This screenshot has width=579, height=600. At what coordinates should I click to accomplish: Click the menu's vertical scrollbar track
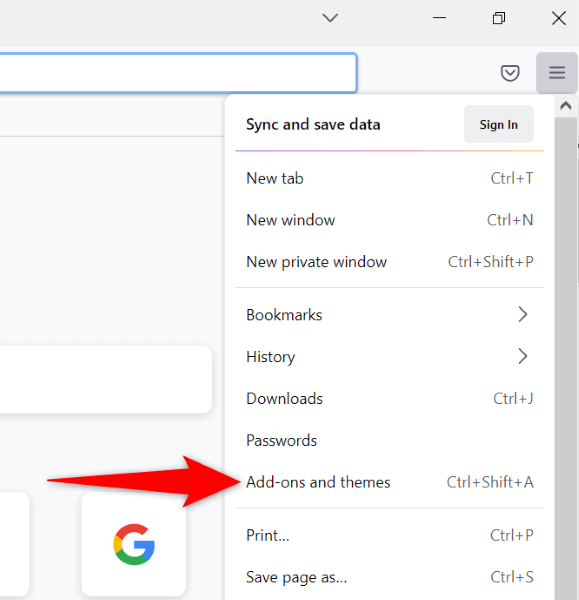[566, 358]
